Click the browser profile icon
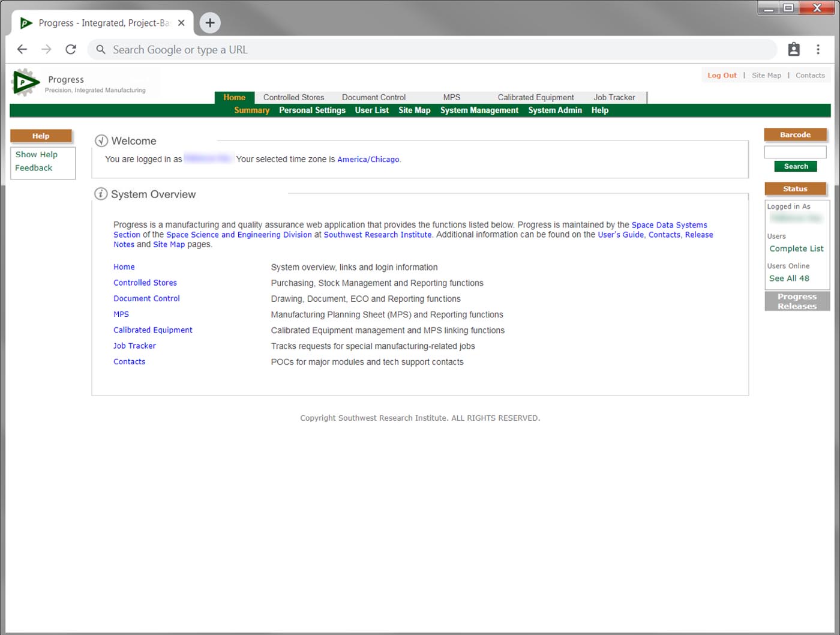Viewport: 840px width, 635px height. click(794, 50)
